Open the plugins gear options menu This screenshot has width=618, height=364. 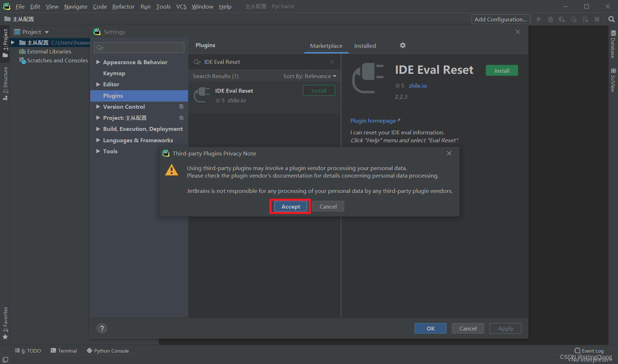403,45
